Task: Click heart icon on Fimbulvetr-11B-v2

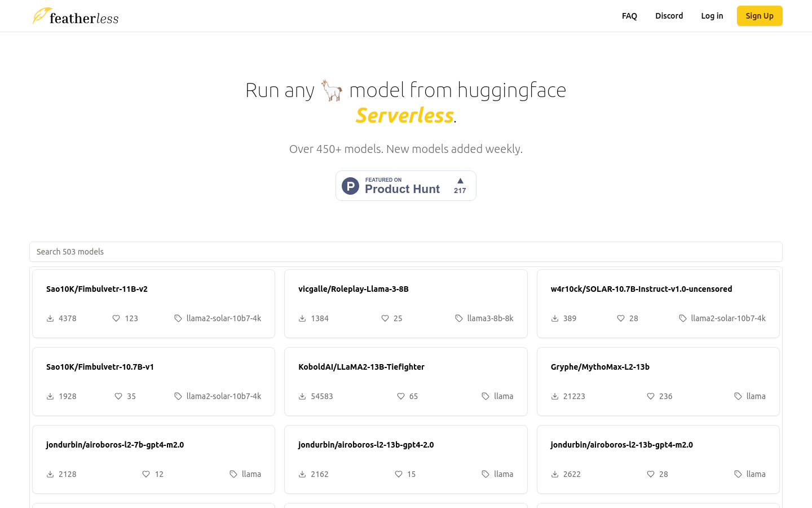Action: click(116, 318)
